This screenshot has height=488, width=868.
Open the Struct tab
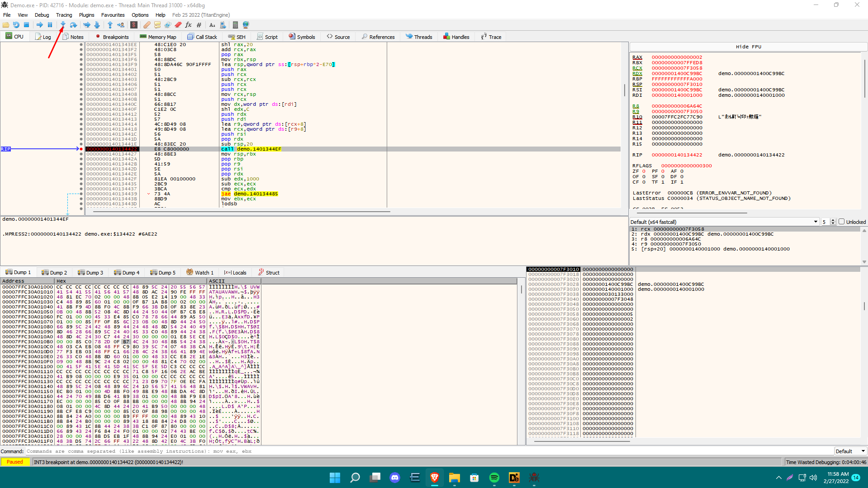[269, 272]
